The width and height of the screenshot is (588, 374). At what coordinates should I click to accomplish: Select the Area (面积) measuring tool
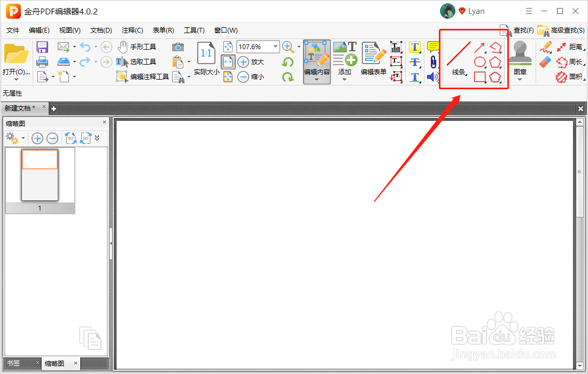tap(570, 77)
